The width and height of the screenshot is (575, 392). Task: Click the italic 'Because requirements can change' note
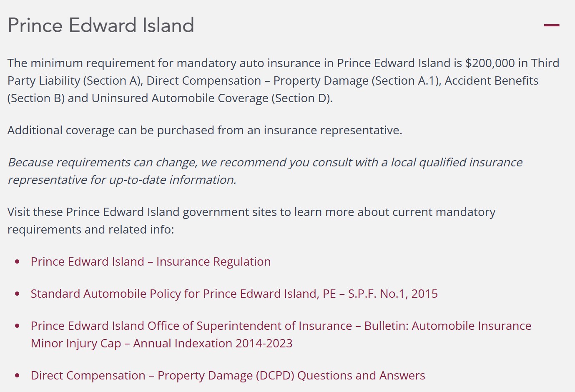[x=265, y=171]
